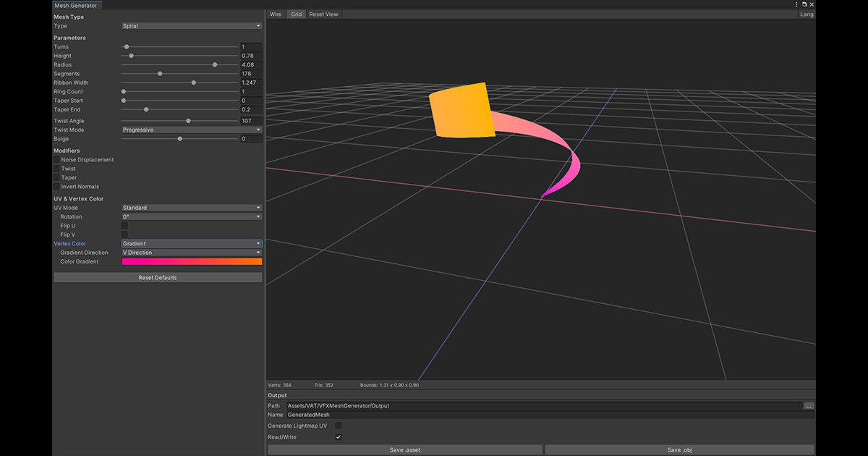Click the Save .obj button

(680, 450)
